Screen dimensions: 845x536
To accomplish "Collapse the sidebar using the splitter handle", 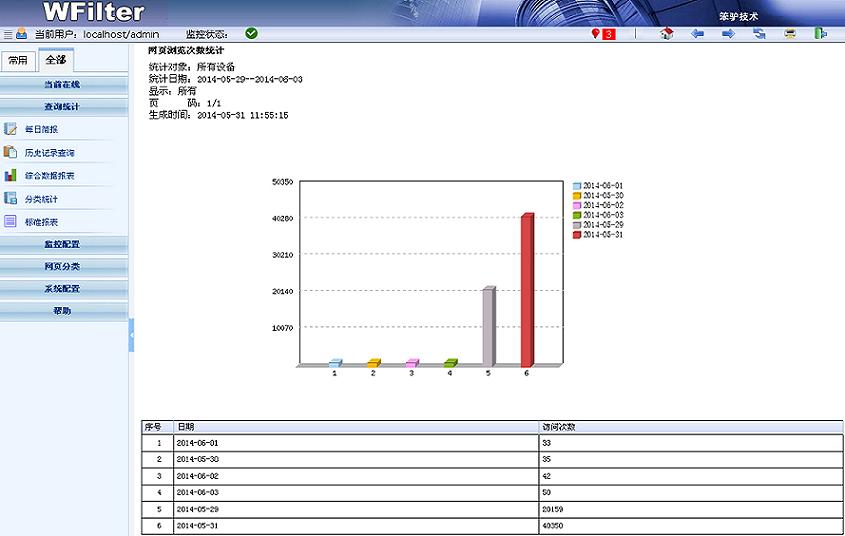I will (131, 335).
